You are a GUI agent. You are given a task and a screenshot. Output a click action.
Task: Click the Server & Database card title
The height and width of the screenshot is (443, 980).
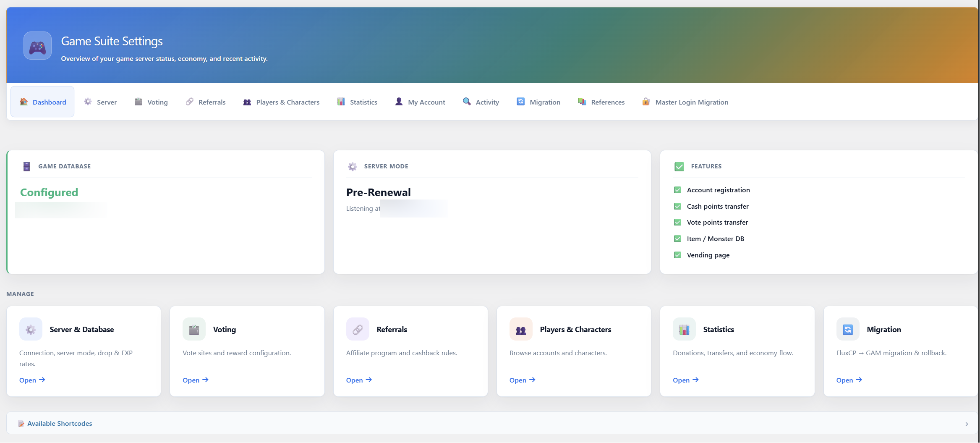tap(82, 330)
